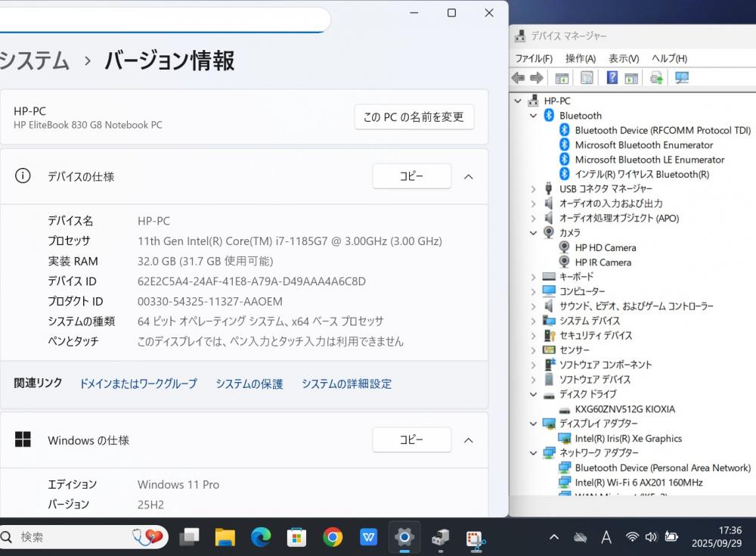Copy the Windows の仕様 details
Screen dimensions: 756x556
pyautogui.click(x=411, y=440)
